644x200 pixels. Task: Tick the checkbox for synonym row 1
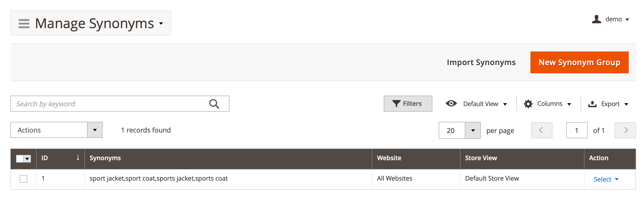(23, 179)
